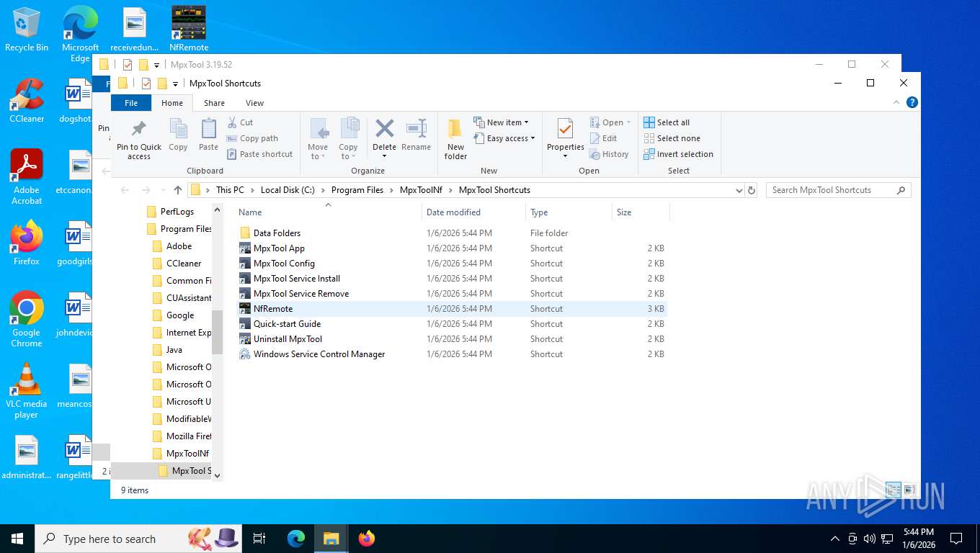Select the Data Folders folder
The image size is (980, 553).
[x=277, y=233]
